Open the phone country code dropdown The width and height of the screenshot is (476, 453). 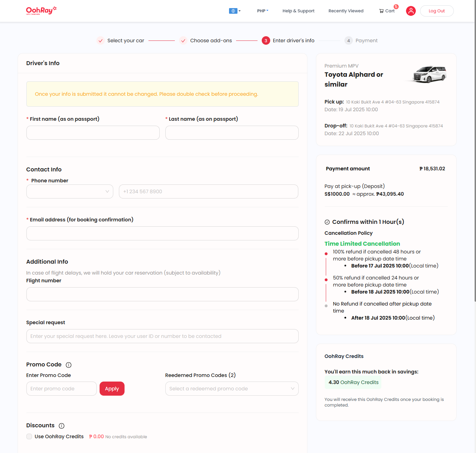69,191
